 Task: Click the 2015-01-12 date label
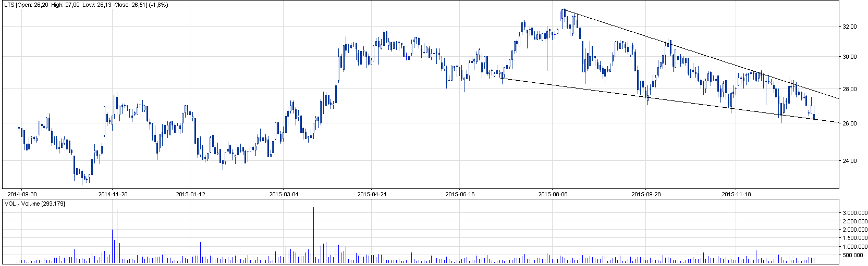tap(191, 194)
